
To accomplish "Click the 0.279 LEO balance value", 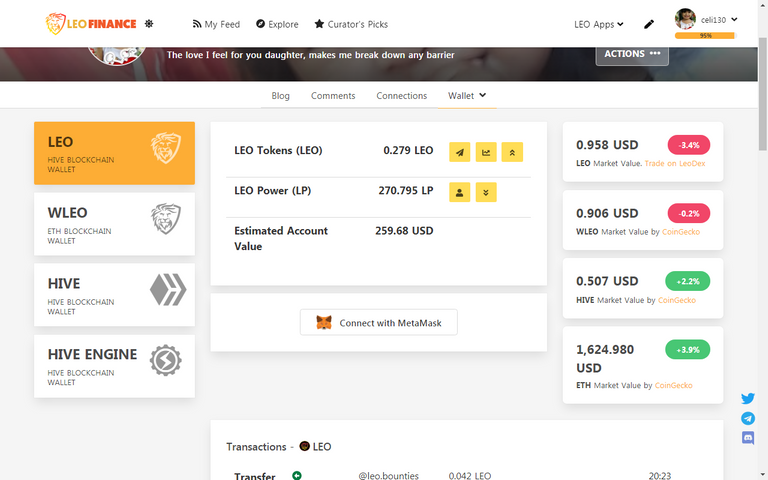I will (408, 150).
